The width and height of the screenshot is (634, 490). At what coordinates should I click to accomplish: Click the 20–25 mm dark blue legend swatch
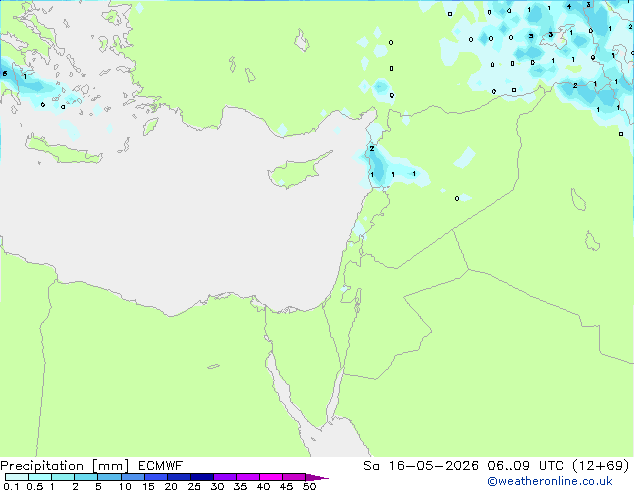click(x=179, y=477)
